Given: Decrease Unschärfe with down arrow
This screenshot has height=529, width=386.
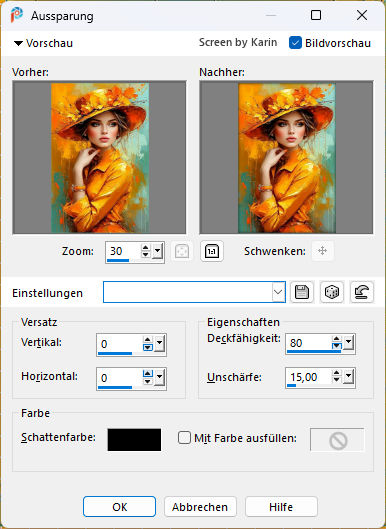Looking at the screenshot, I should point(337,381).
